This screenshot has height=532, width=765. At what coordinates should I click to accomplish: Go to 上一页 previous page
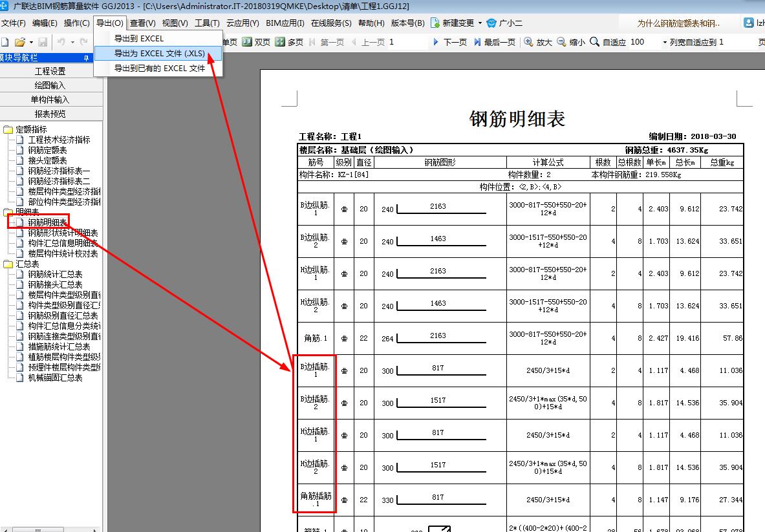(x=369, y=43)
